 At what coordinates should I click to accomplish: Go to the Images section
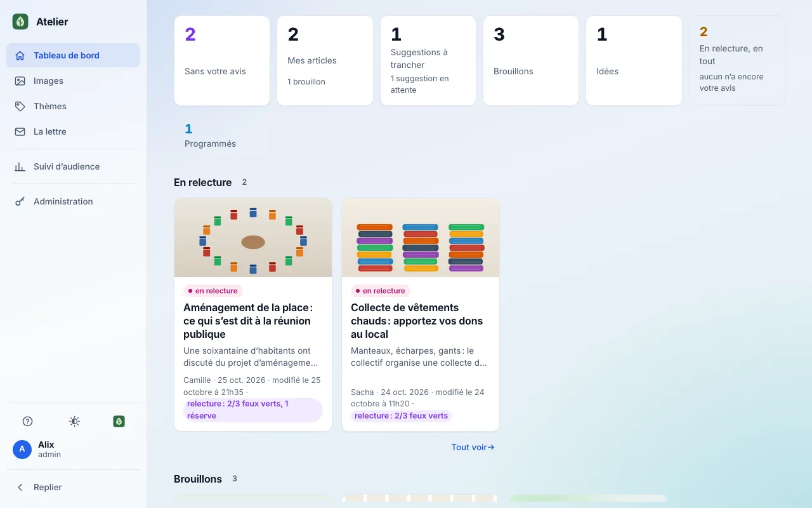click(73, 81)
